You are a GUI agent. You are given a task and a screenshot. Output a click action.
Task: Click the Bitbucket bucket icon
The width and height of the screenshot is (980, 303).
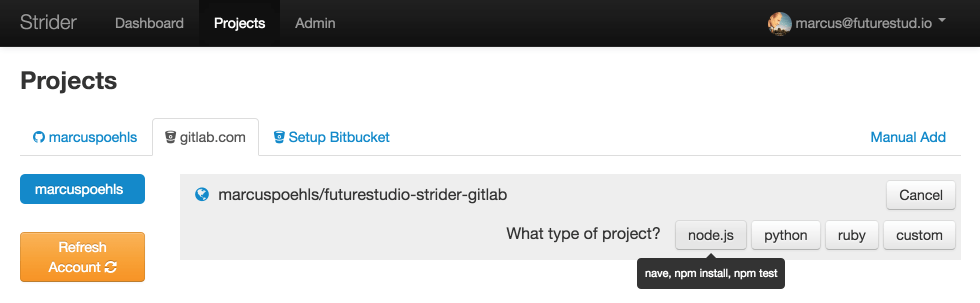279,137
